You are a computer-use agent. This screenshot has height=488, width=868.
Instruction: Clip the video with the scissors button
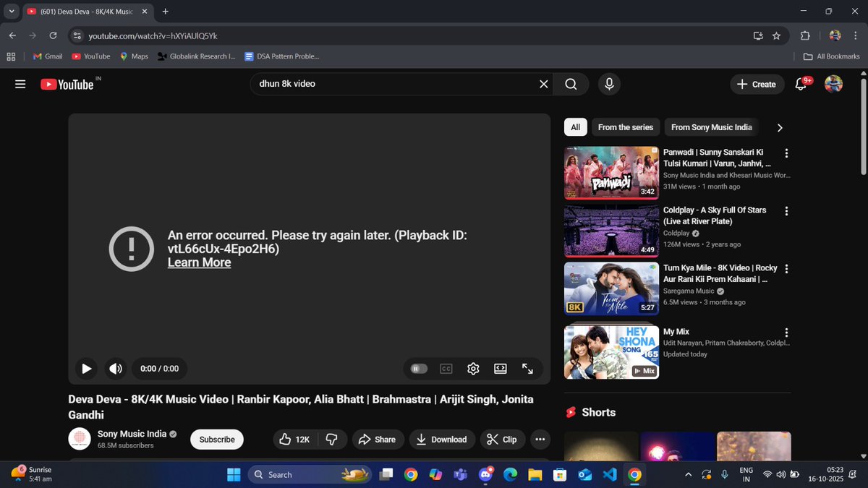[502, 440]
